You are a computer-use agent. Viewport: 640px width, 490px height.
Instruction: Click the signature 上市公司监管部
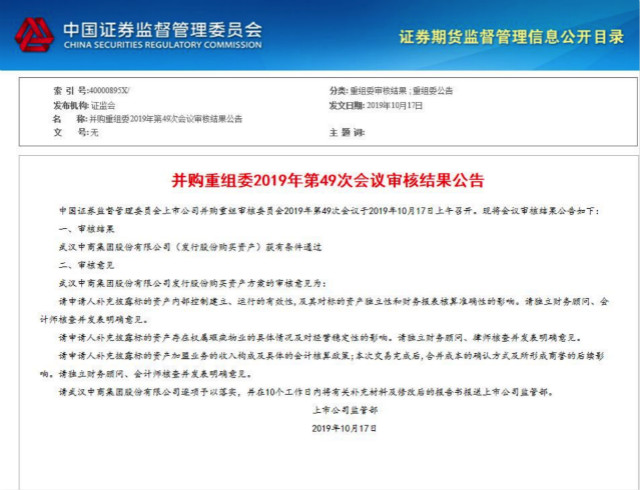click(345, 410)
